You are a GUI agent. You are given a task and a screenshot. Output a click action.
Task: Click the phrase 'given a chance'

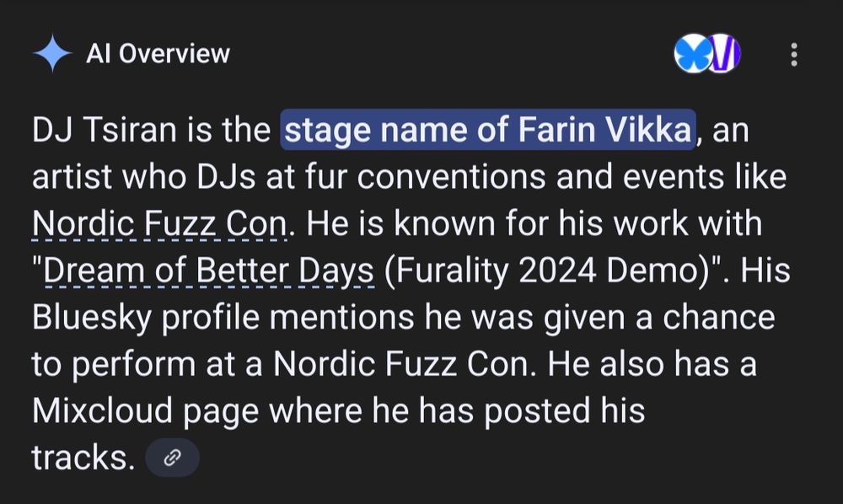click(659, 317)
